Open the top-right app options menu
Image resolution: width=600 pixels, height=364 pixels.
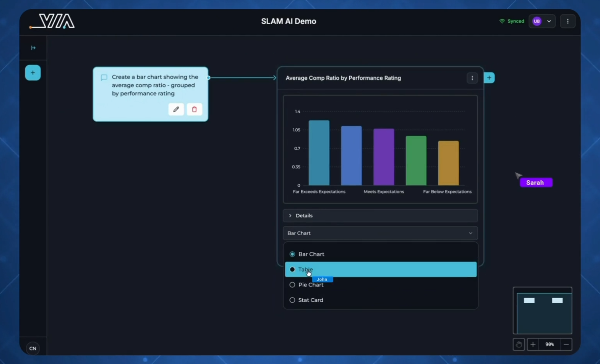pyautogui.click(x=568, y=21)
